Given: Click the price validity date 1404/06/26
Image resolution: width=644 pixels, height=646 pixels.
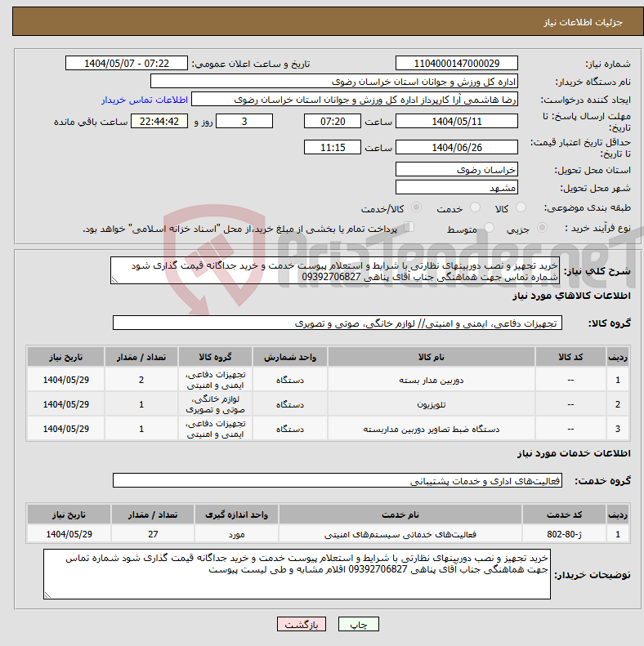Looking at the screenshot, I should coord(456,147).
